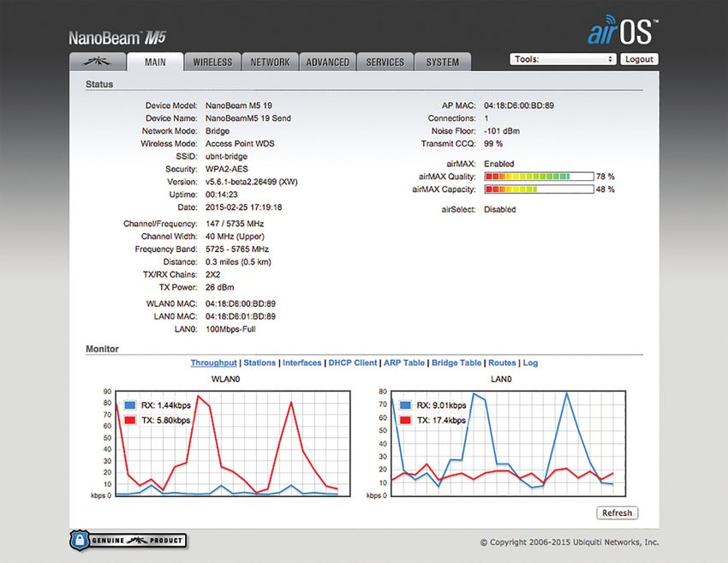Image resolution: width=728 pixels, height=563 pixels.
Task: Switch to the WIRELESS tab
Action: pyautogui.click(x=212, y=62)
